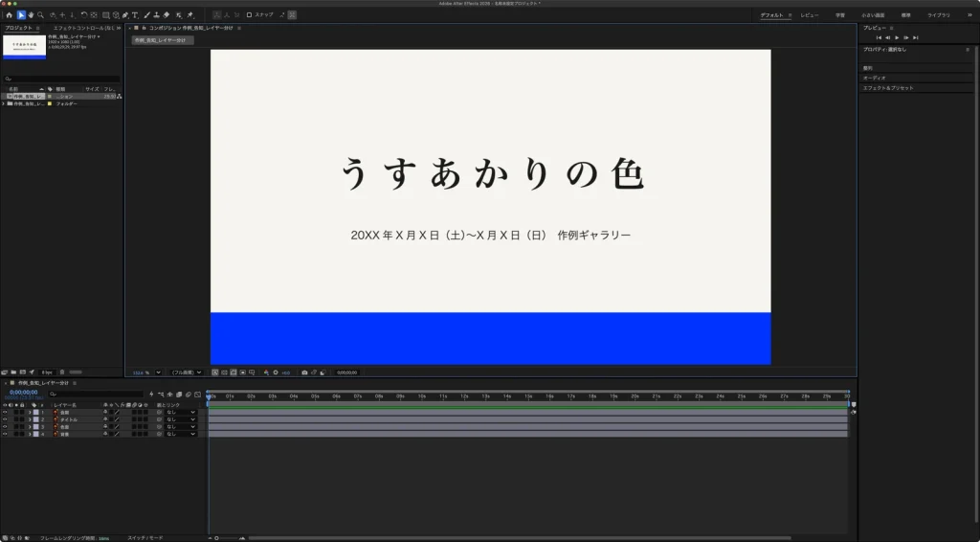
Task: Select the Clone Stamp tool
Action: coord(156,15)
